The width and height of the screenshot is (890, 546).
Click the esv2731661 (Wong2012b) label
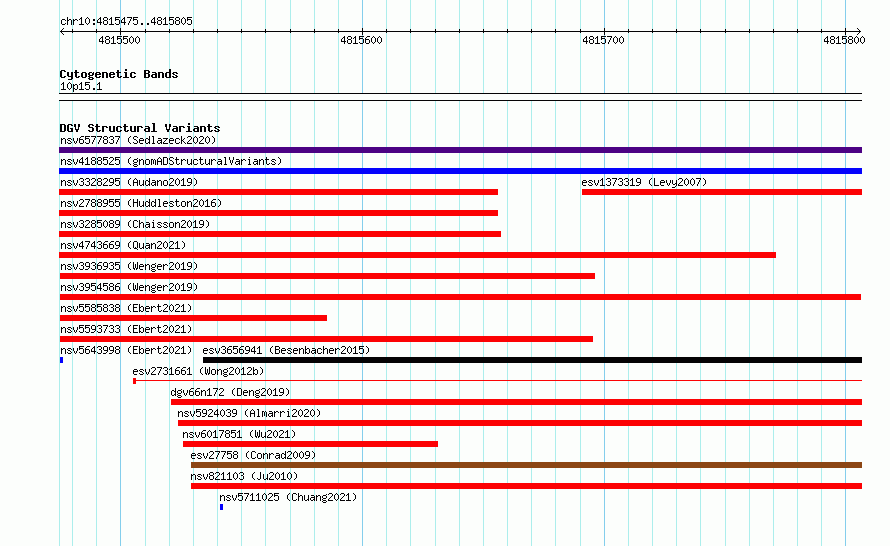click(198, 371)
